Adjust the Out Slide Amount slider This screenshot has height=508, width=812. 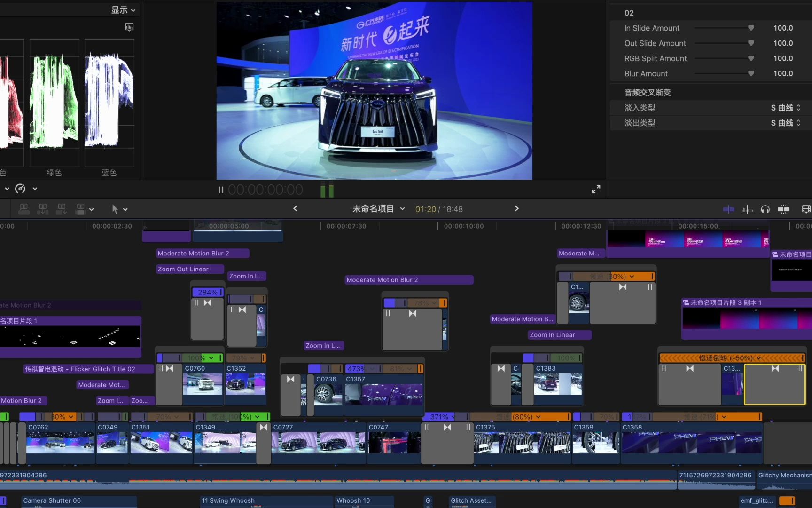coord(724,43)
